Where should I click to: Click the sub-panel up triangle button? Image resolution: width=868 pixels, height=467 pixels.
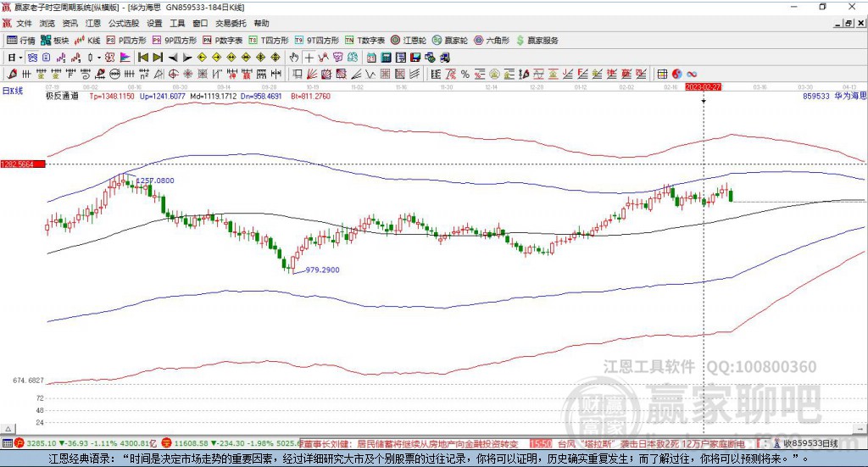click(8, 430)
